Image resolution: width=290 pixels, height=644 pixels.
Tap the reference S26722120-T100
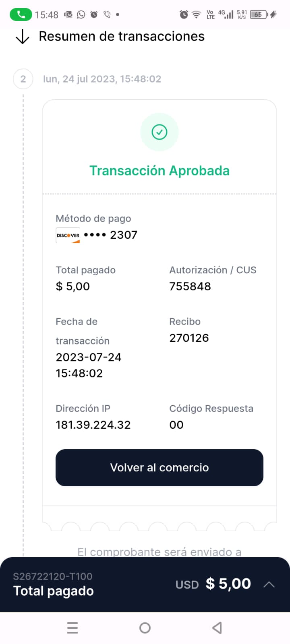coord(53,576)
